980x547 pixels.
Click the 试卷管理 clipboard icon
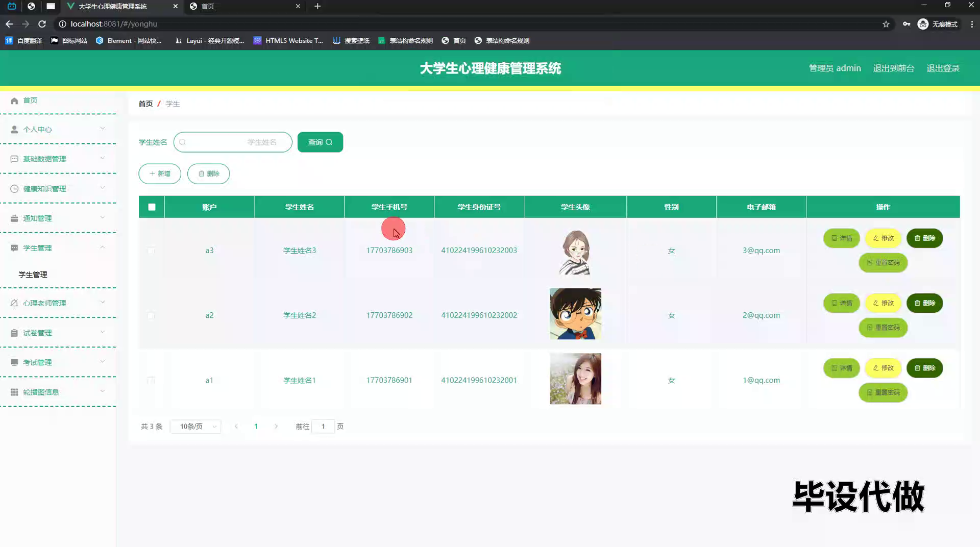pos(14,333)
